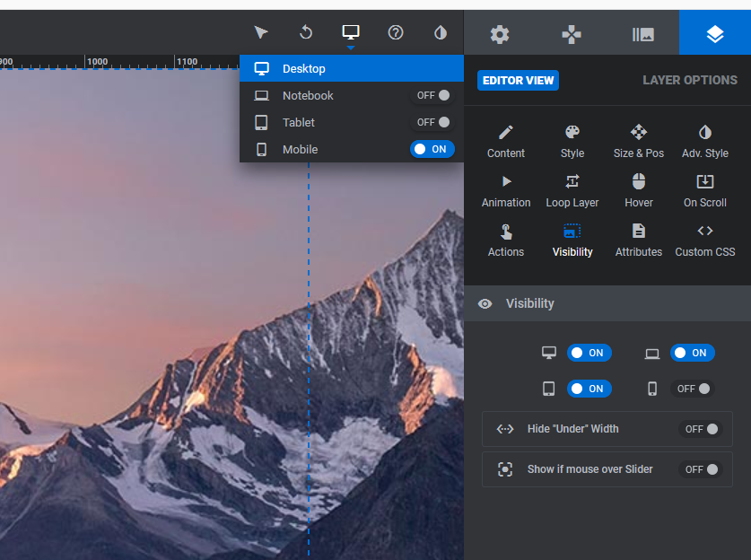Toggle the Tablet OFF switch
The width and height of the screenshot is (751, 560).
[x=432, y=122]
